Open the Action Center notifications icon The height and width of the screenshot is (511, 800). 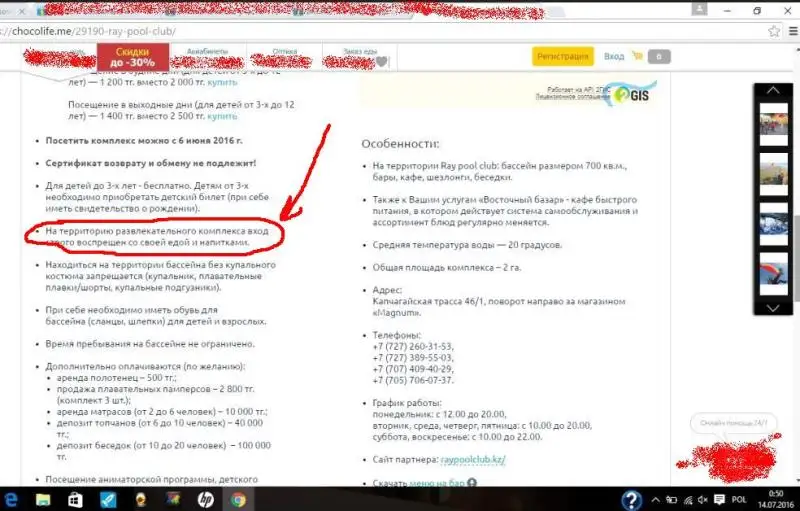coord(719,499)
